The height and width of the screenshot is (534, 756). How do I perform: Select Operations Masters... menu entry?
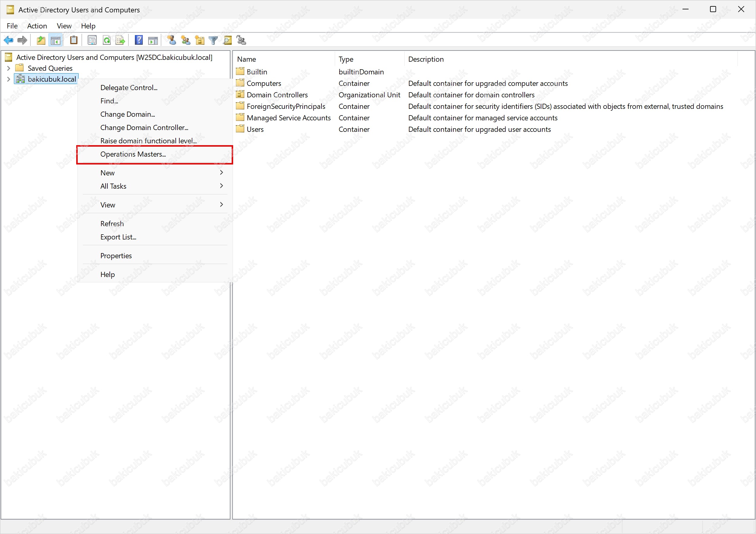[x=155, y=154]
